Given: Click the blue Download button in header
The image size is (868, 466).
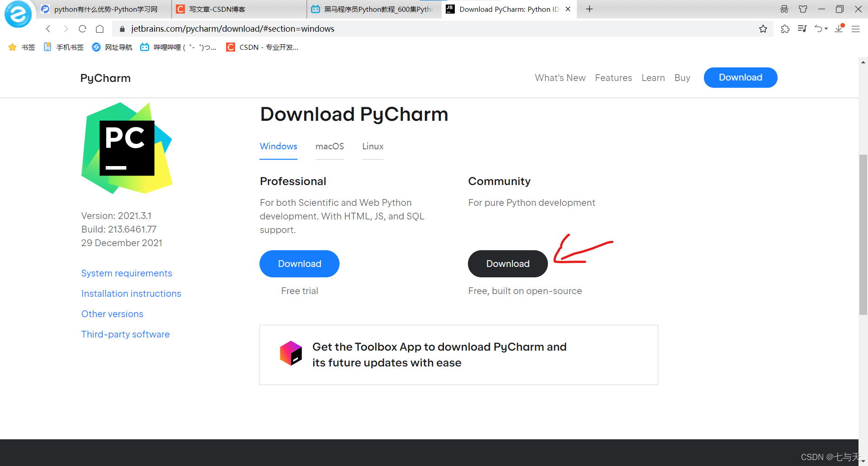Looking at the screenshot, I should [x=741, y=77].
